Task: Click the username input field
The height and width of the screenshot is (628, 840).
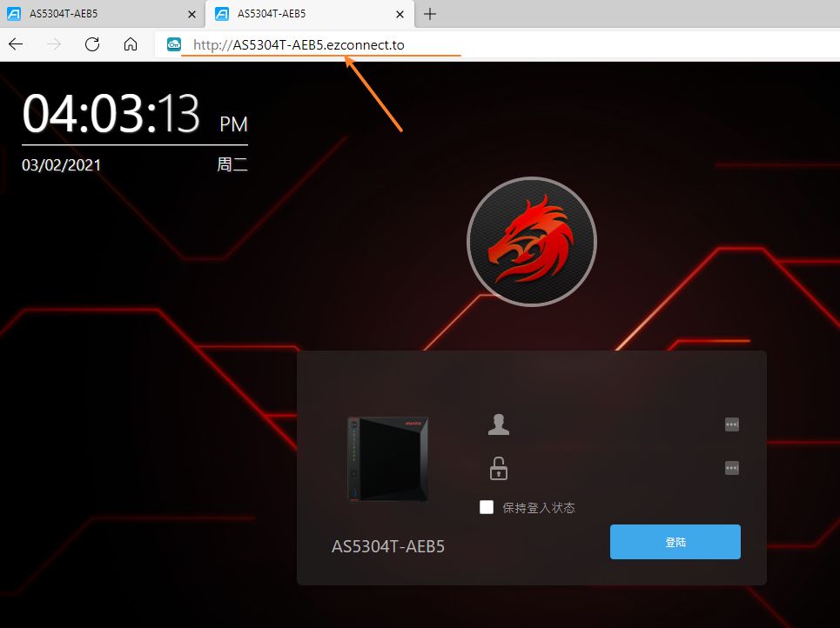Action: [x=614, y=424]
